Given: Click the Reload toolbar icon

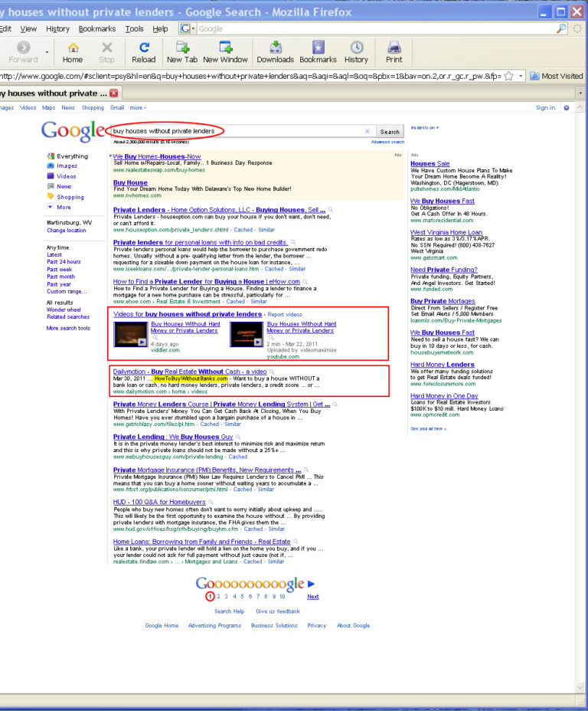Looking at the screenshot, I should 144,52.
